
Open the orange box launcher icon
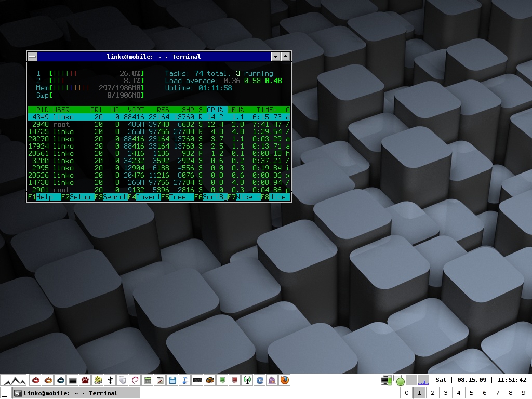(x=210, y=380)
